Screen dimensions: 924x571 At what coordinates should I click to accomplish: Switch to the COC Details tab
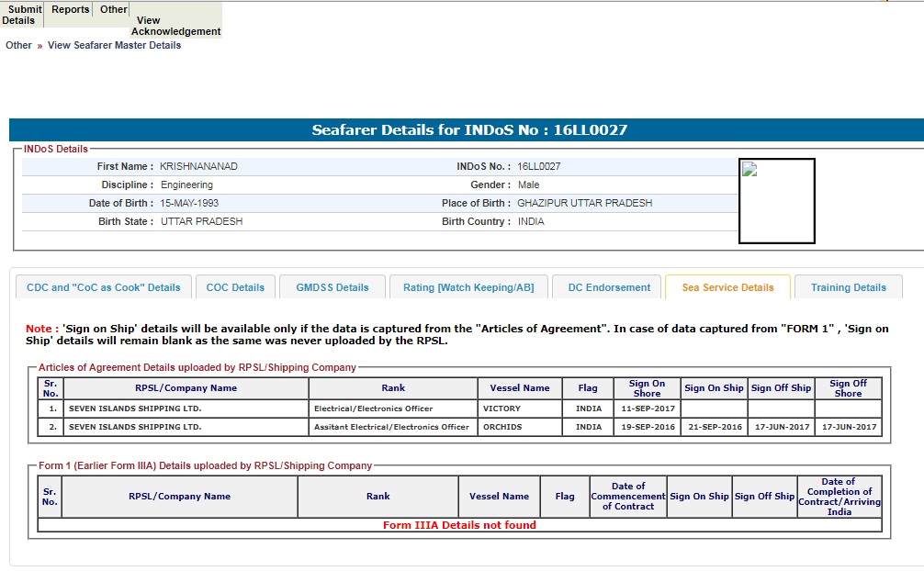[x=235, y=287]
